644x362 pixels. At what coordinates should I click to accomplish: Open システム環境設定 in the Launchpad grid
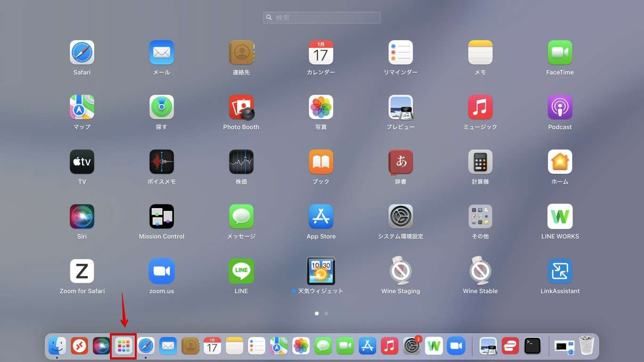[401, 216]
